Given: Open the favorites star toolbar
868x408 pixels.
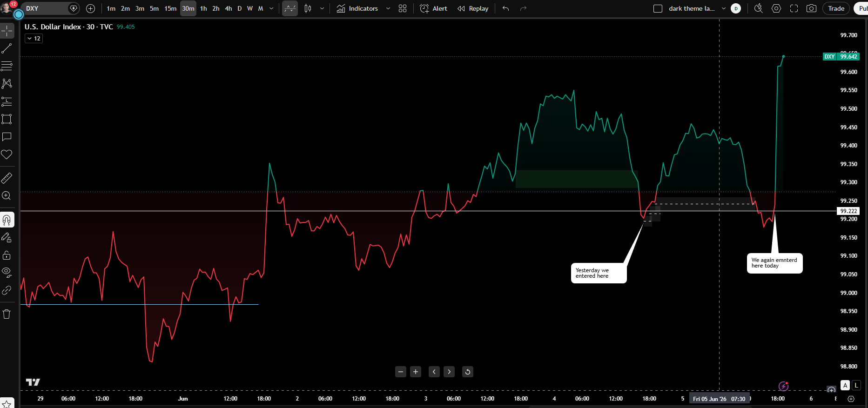Looking at the screenshot, I should 7,404.
